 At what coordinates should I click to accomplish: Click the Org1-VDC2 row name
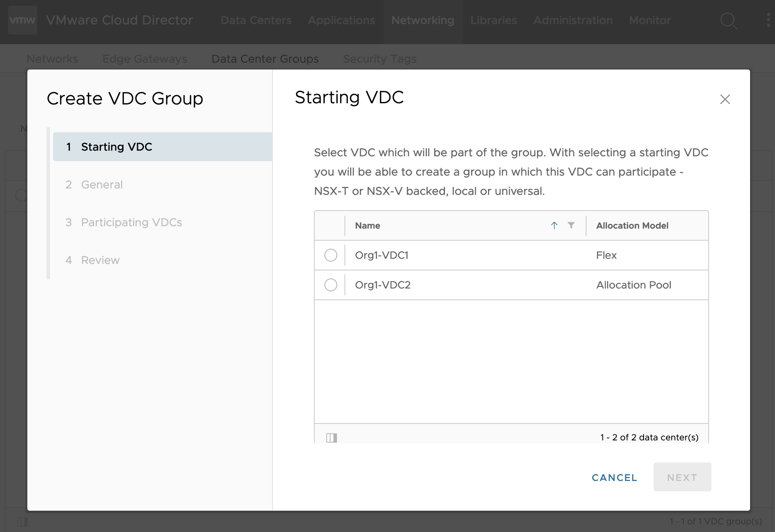point(383,285)
